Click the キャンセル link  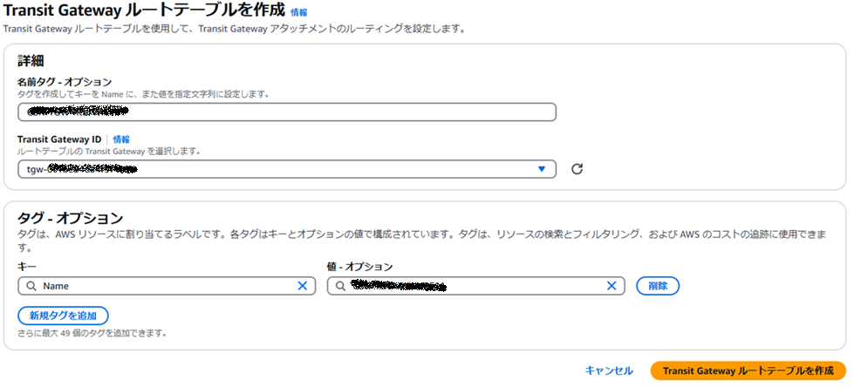[x=609, y=370]
